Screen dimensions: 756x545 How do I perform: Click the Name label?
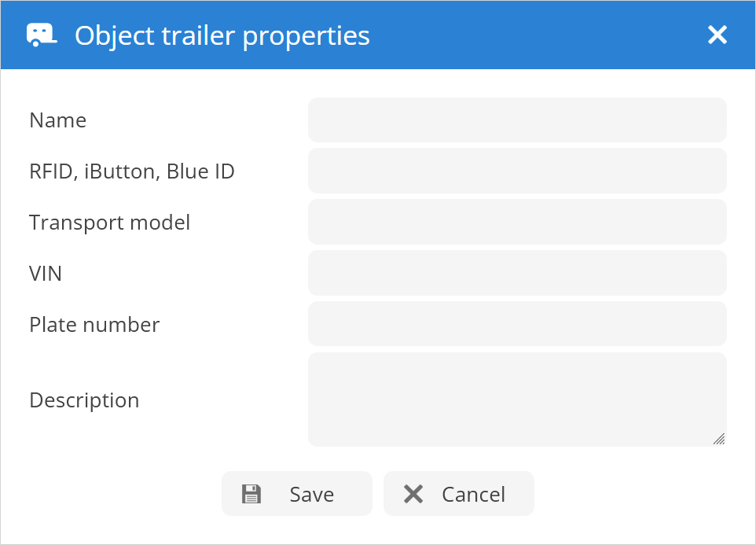click(x=57, y=120)
